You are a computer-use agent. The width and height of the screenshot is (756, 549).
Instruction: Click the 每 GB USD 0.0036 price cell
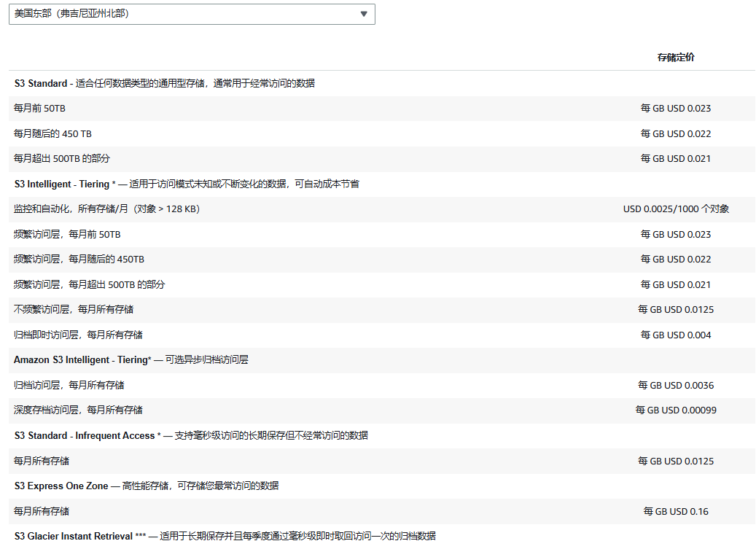pos(676,386)
